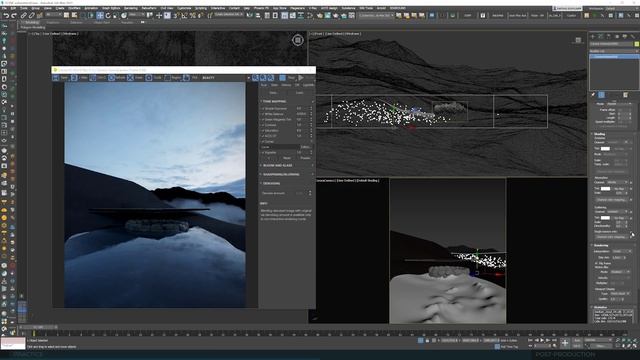Click the circular viewport navigation icon in top-left viewport
Image resolution: width=640 pixels, height=360 pixels.
tap(298, 40)
